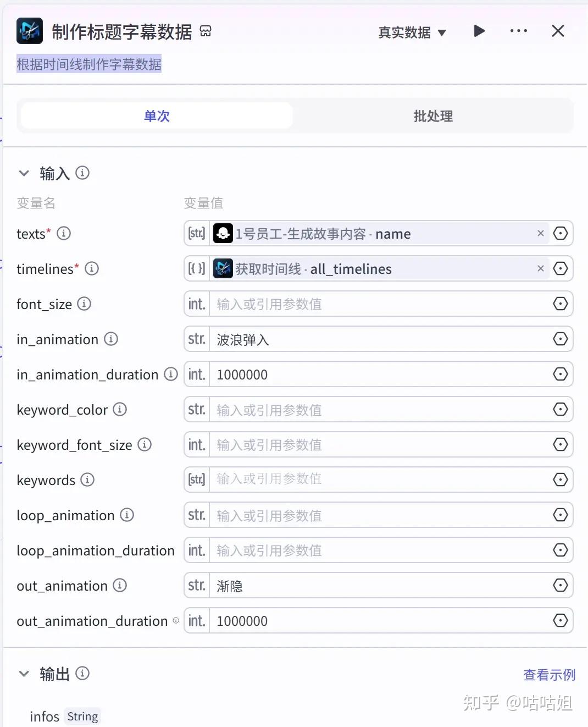Close the node configuration panel
Screen dimensions: 588x727
(558, 31)
